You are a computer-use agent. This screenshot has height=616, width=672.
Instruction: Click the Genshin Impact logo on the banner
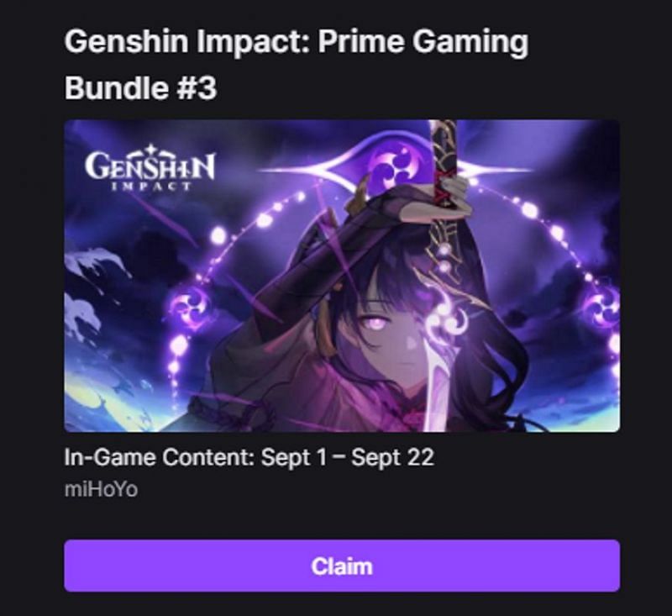click(x=150, y=169)
